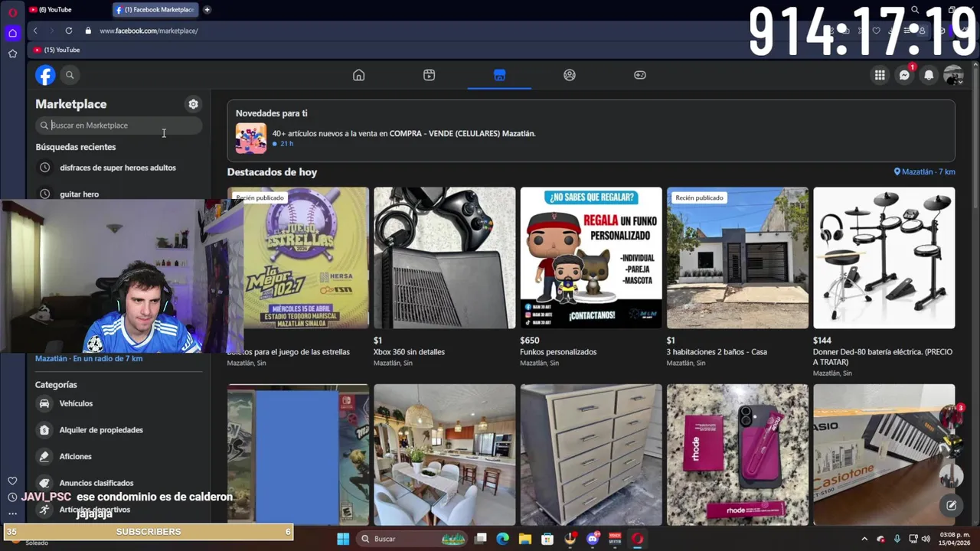Open the Opera sidebar heart icon
The image size is (980, 551).
(x=12, y=481)
